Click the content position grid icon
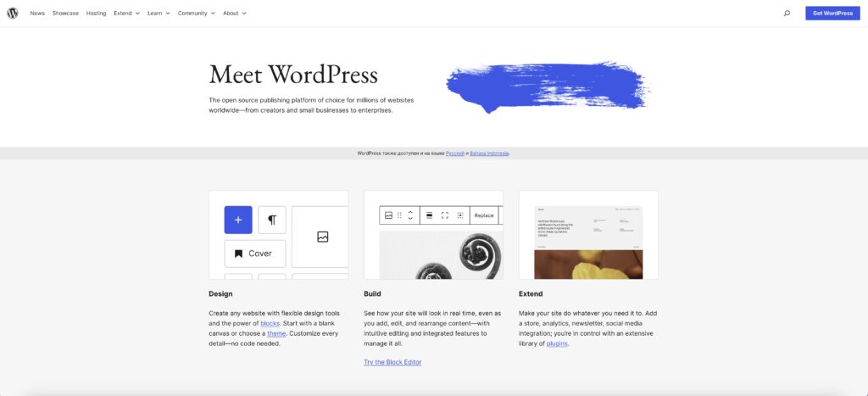868x396 pixels. [460, 215]
